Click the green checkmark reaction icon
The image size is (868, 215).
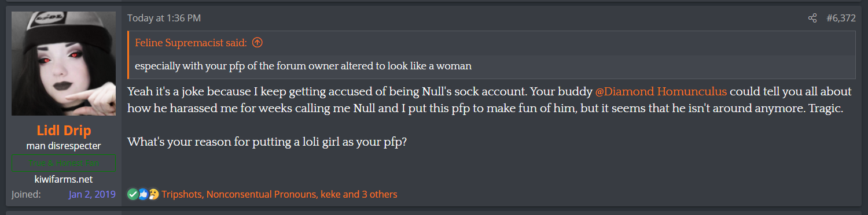click(133, 194)
